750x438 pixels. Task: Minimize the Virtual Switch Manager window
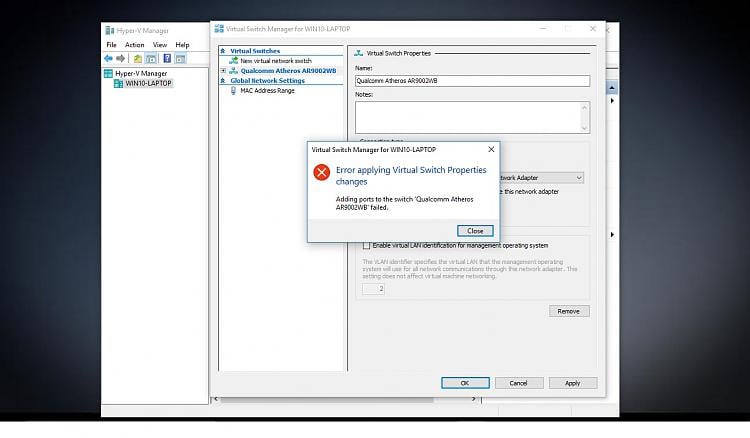coord(543,29)
